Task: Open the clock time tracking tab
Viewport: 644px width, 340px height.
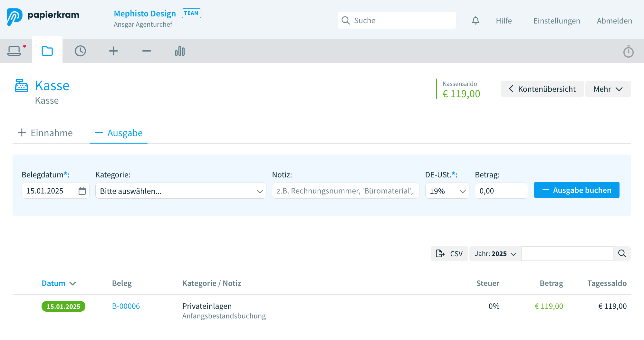Action: [80, 51]
